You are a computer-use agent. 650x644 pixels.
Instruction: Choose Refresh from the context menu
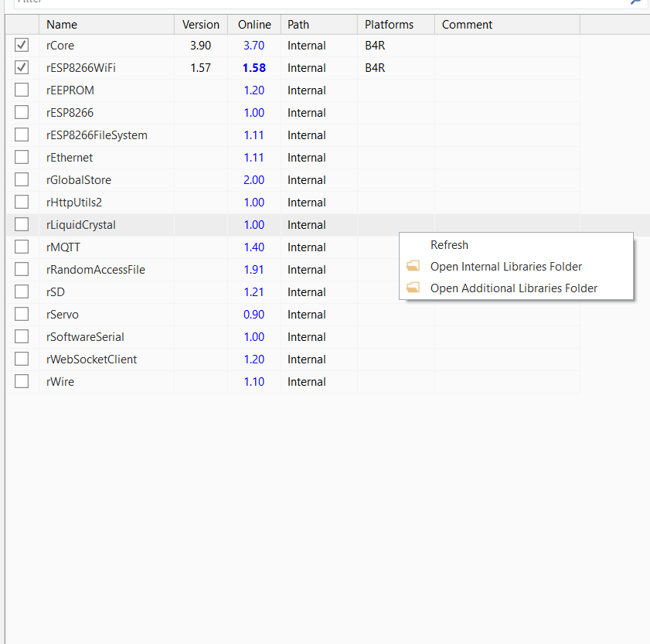(516, 244)
